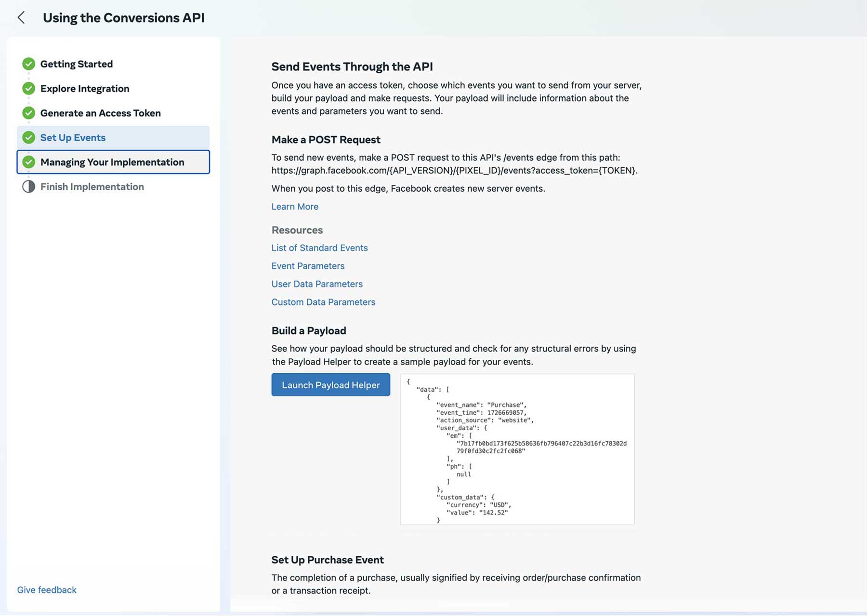Click the sample payload JSON code box
This screenshot has width=867, height=616.
[517, 449]
